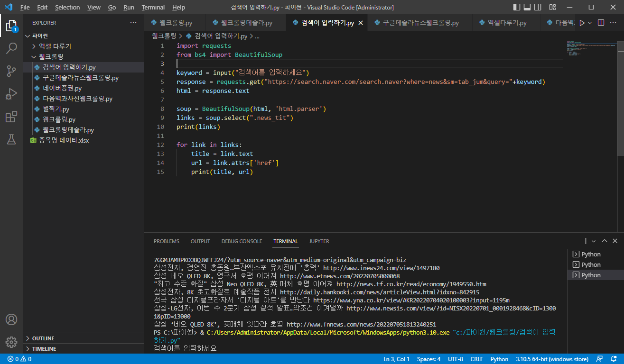
Task: Open the View menu
Action: pyautogui.click(x=94, y=7)
